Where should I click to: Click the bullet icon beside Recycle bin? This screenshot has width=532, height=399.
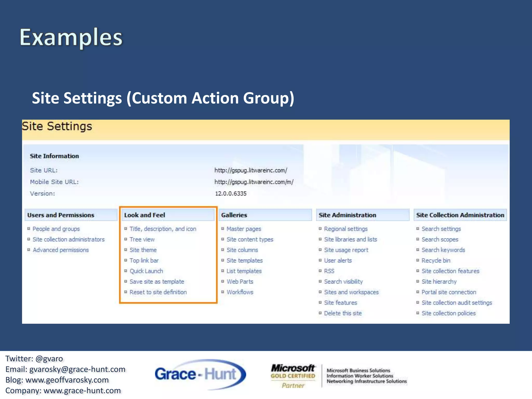[x=418, y=260]
